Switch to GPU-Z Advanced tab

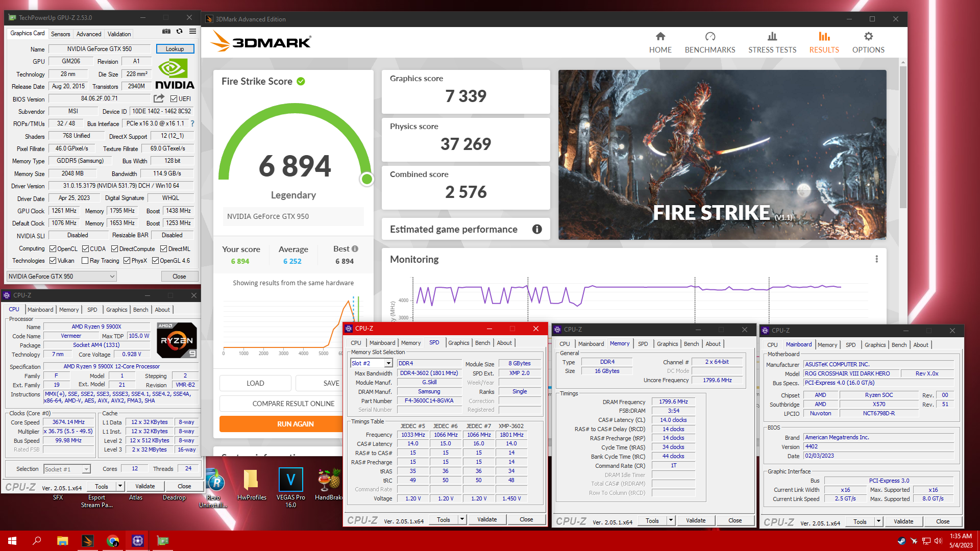pyautogui.click(x=89, y=34)
